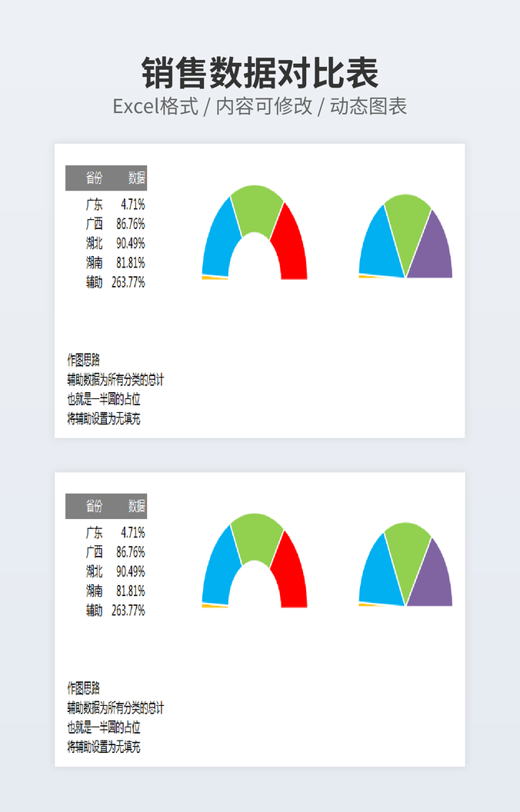The height and width of the screenshot is (812, 520).
Task: Click the 湖南 cell in the lower table
Action: (94, 591)
